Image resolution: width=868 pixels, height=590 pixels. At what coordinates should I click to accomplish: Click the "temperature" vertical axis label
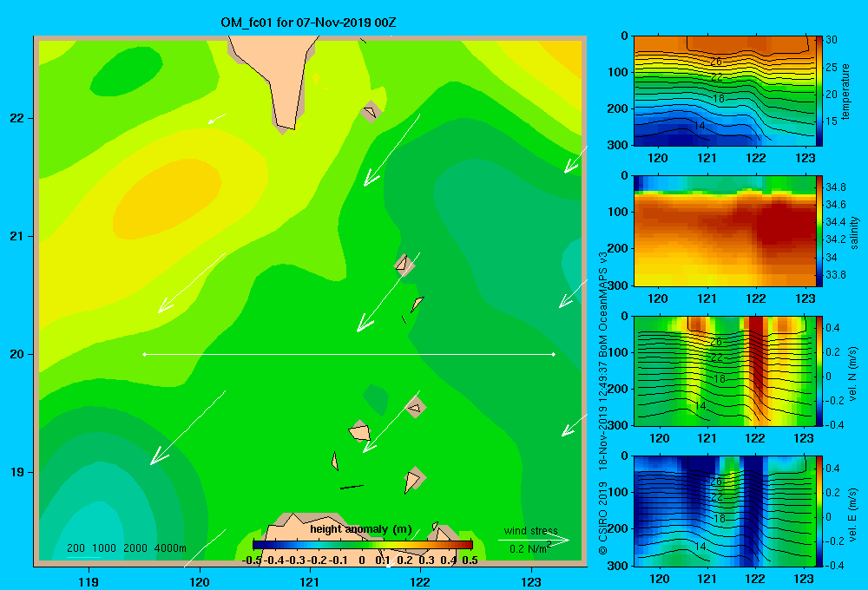point(845,91)
